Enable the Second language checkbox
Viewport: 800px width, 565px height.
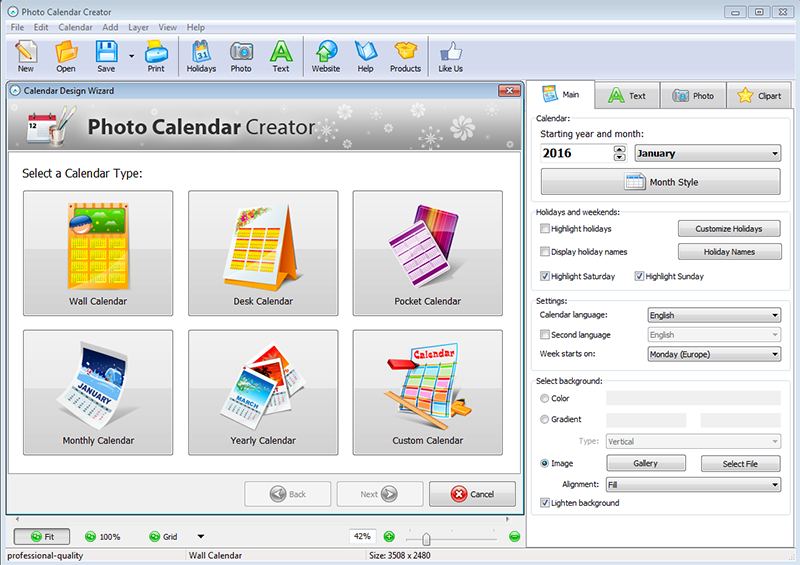point(545,335)
